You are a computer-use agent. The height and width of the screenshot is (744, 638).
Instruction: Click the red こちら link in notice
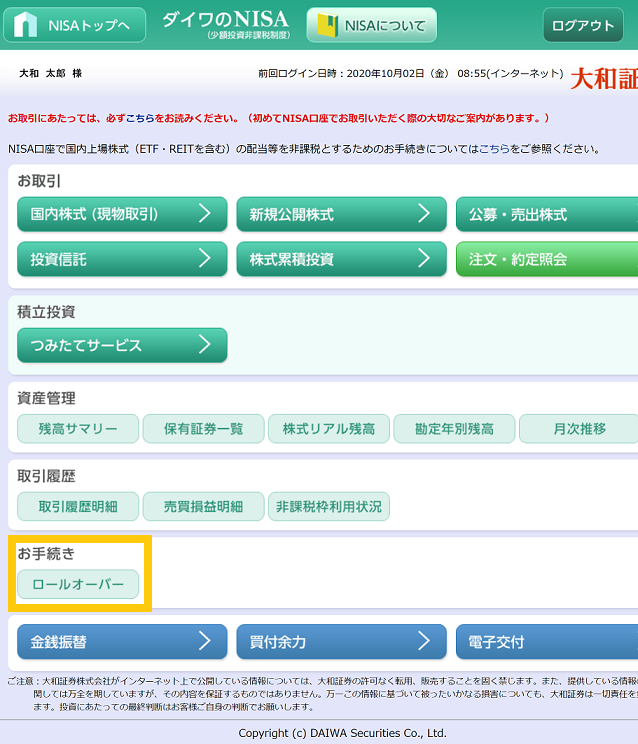[139, 118]
